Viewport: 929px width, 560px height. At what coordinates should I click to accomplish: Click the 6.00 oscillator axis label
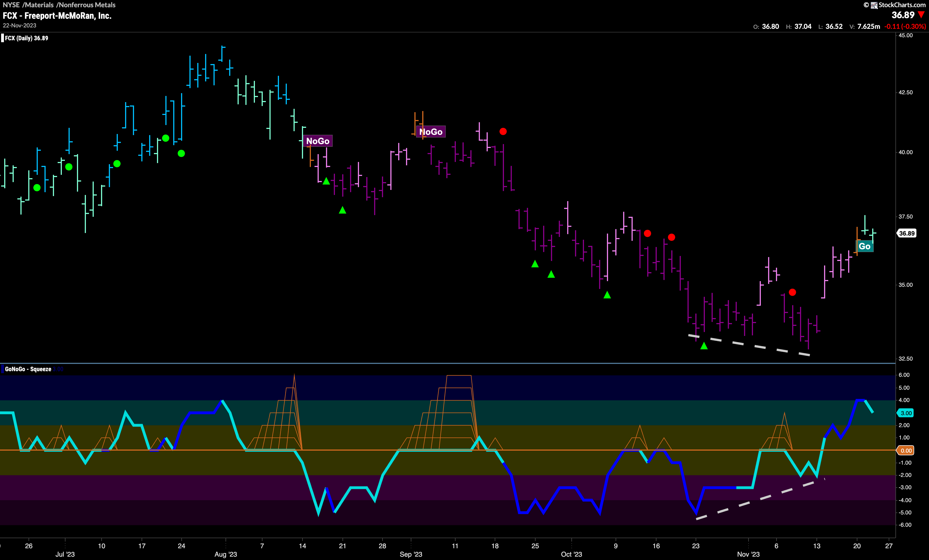point(904,375)
